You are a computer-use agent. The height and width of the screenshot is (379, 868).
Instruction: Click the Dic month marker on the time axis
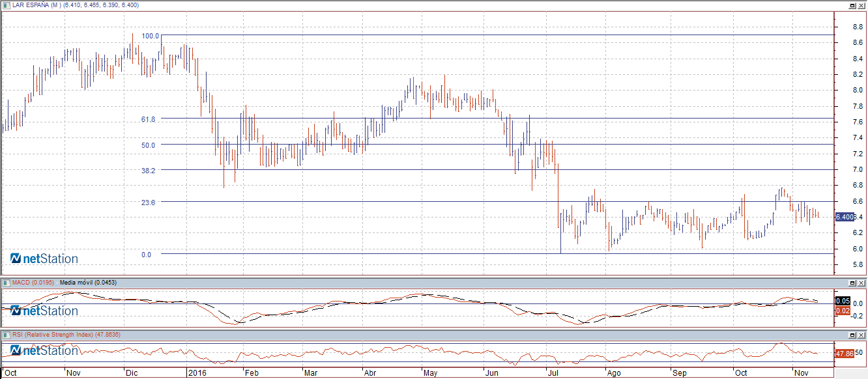pos(132,374)
